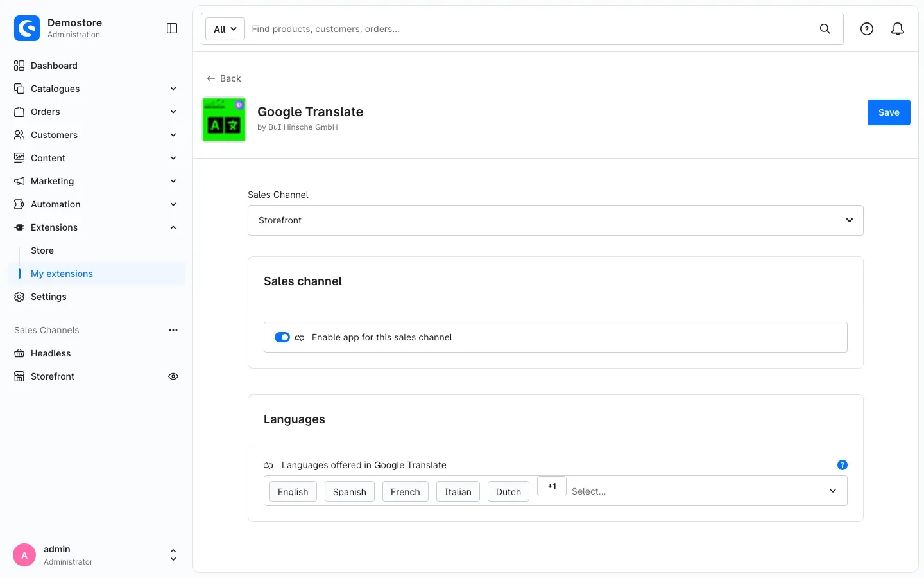The width and height of the screenshot is (924, 578).
Task: Expand the Customers menu chevron
Action: pyautogui.click(x=173, y=135)
